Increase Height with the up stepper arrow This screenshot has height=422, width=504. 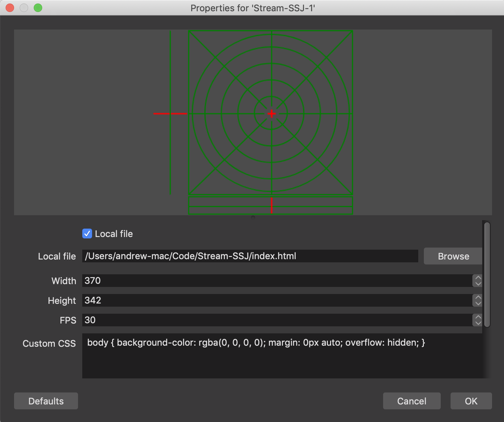click(478, 298)
